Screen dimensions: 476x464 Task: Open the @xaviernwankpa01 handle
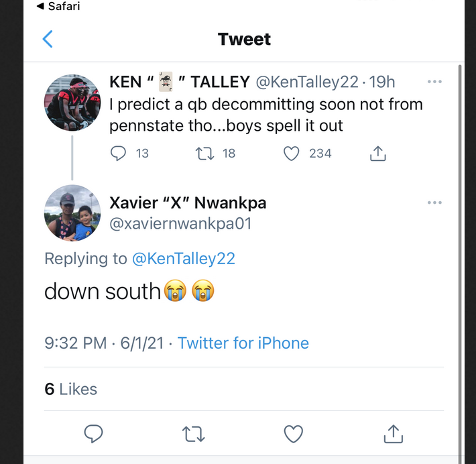click(x=180, y=224)
